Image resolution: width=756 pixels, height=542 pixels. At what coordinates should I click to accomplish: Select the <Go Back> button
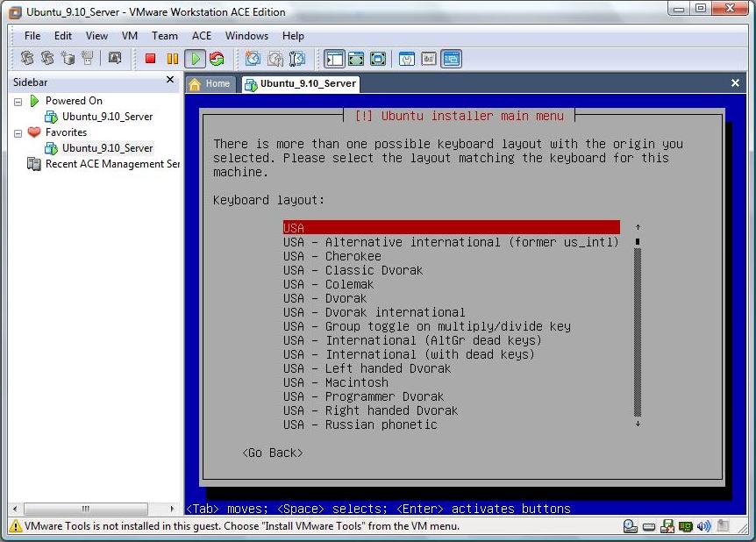(x=273, y=453)
